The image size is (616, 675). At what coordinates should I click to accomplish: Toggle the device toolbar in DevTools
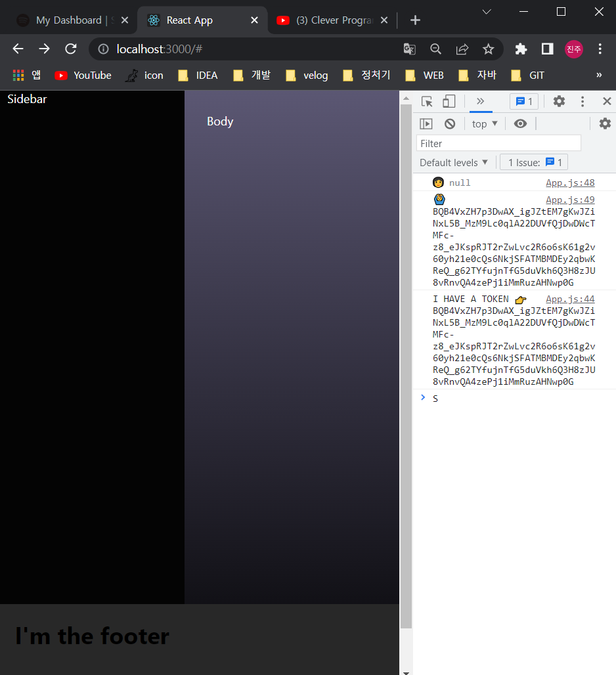point(449,101)
